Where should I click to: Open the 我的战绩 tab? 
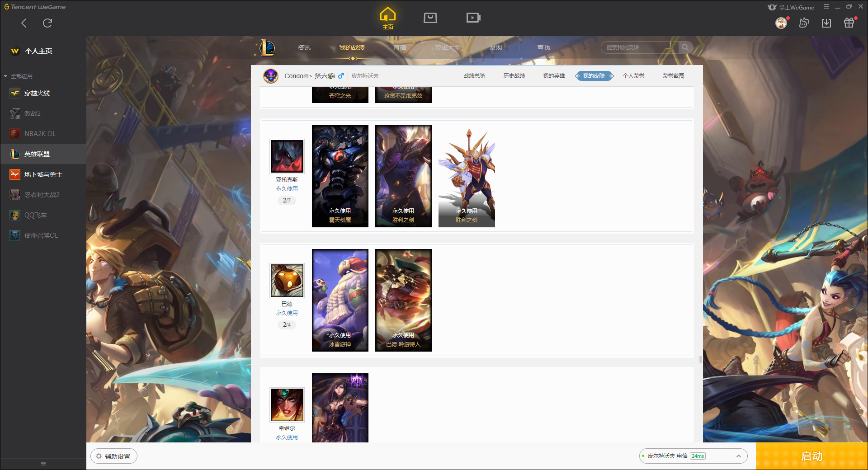pyautogui.click(x=352, y=47)
